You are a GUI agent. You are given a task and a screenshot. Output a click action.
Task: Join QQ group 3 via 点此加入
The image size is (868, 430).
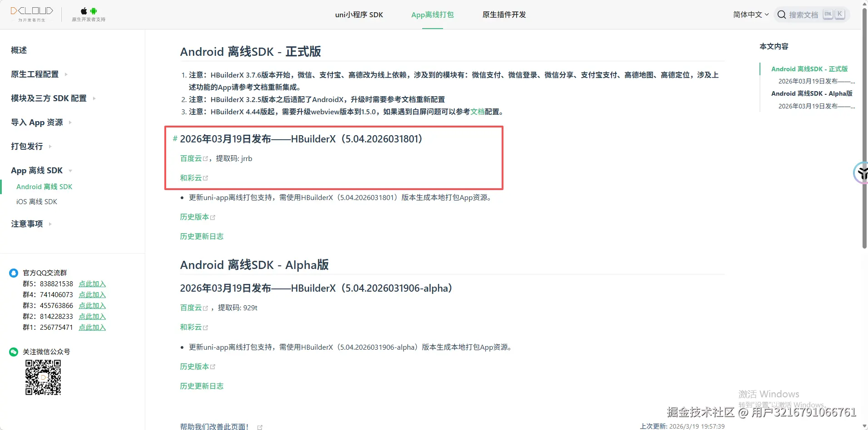[x=92, y=306]
